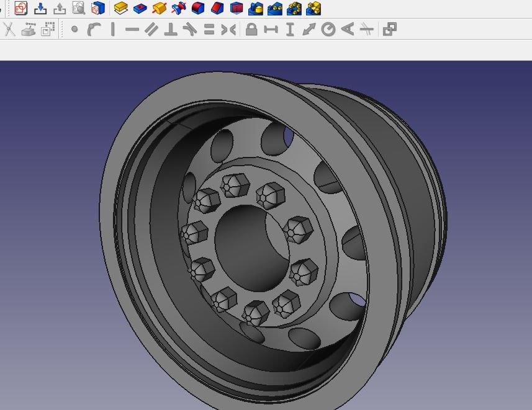Apply the Horizontal distance constraint

[x=271, y=30]
